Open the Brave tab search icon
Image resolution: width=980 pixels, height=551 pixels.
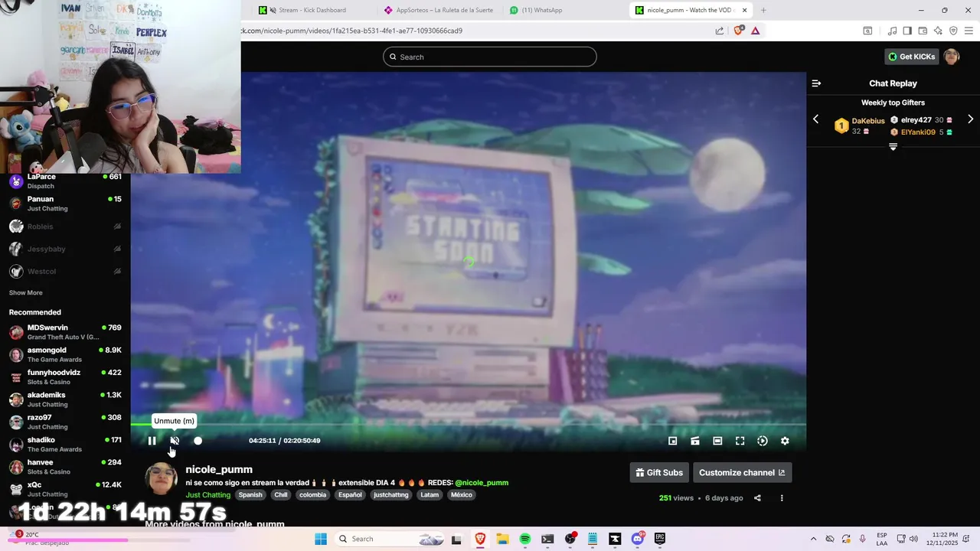click(867, 31)
